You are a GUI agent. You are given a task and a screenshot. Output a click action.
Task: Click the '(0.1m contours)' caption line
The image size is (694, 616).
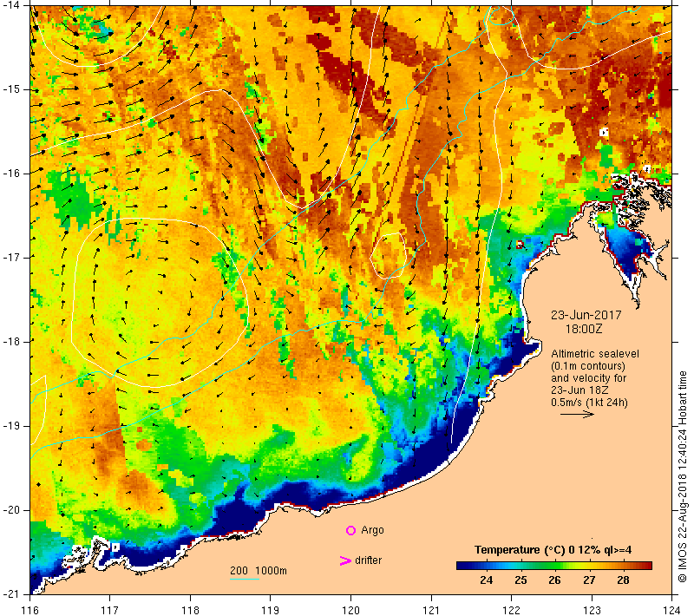[x=588, y=366]
